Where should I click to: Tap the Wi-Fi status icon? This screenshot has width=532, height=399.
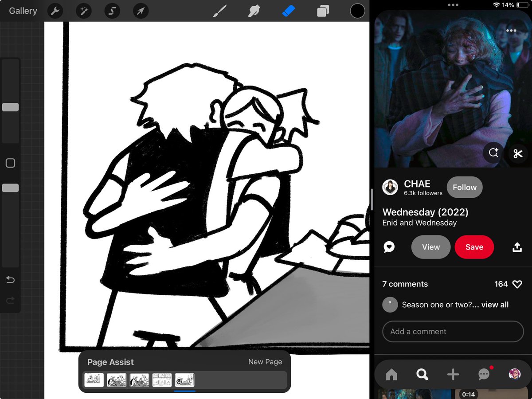[x=496, y=5]
